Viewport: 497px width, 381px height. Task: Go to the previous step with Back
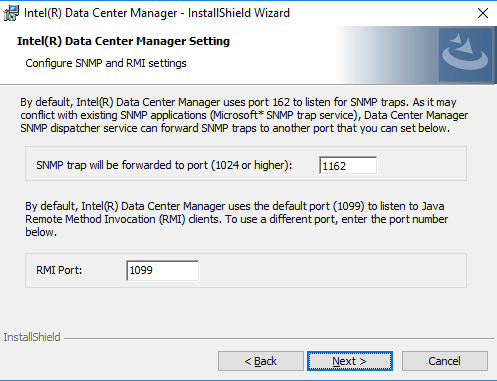click(x=261, y=361)
